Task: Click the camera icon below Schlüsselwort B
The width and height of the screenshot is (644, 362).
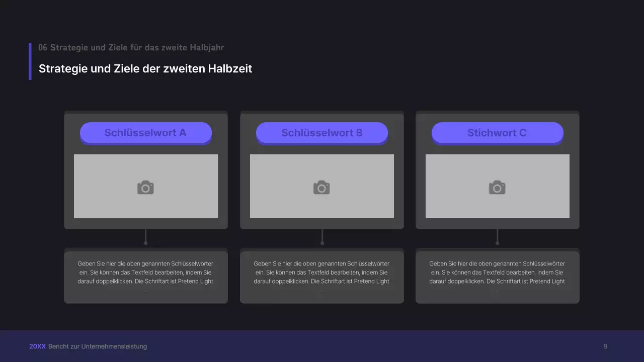Action: point(321,188)
